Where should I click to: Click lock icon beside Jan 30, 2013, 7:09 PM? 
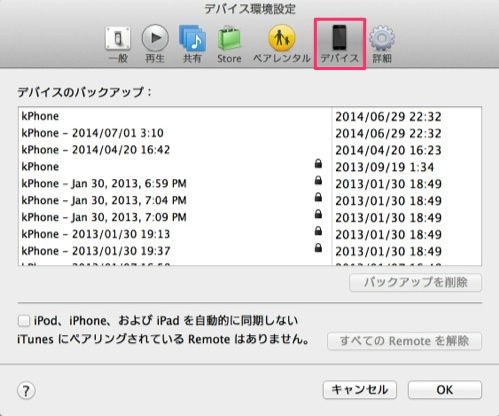318,214
